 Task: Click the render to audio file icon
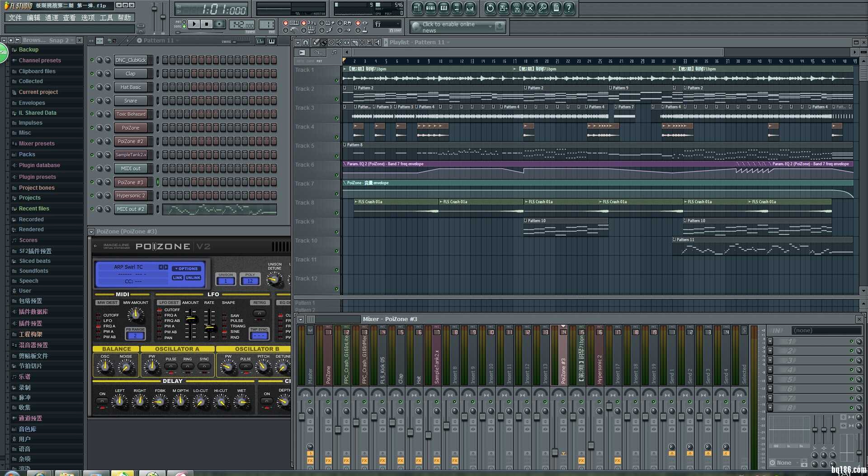pos(516,8)
